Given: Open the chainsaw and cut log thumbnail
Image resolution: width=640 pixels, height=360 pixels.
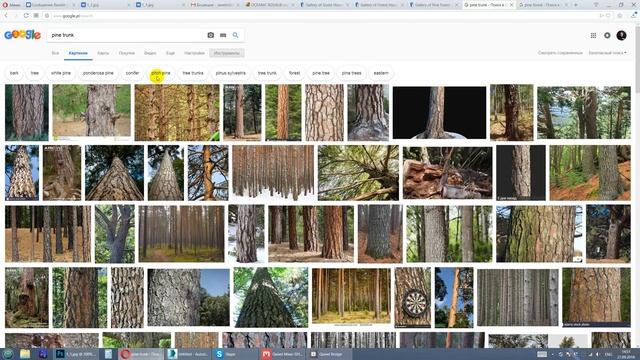Looking at the screenshot, I should click(447, 173).
